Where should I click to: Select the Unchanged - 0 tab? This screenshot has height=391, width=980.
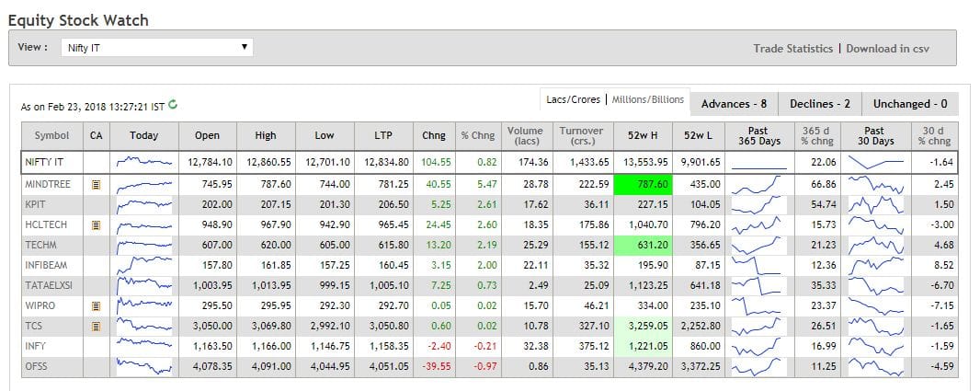[x=909, y=104]
